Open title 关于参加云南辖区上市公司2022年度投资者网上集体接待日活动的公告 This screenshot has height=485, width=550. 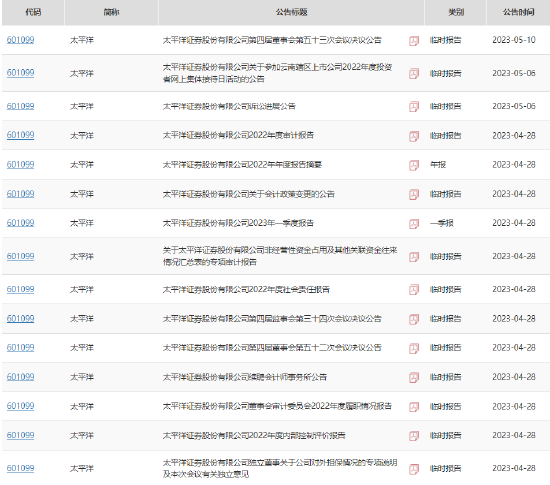click(x=277, y=73)
